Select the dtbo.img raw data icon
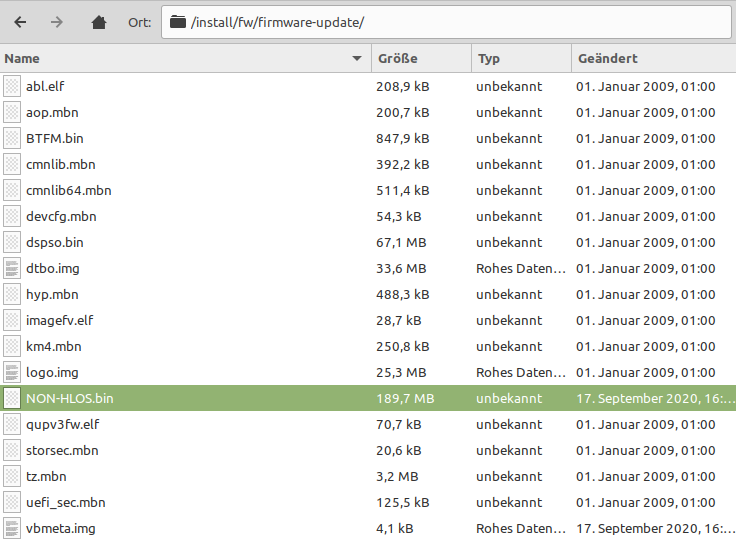Viewport: 736px width, 543px height. 12,268
